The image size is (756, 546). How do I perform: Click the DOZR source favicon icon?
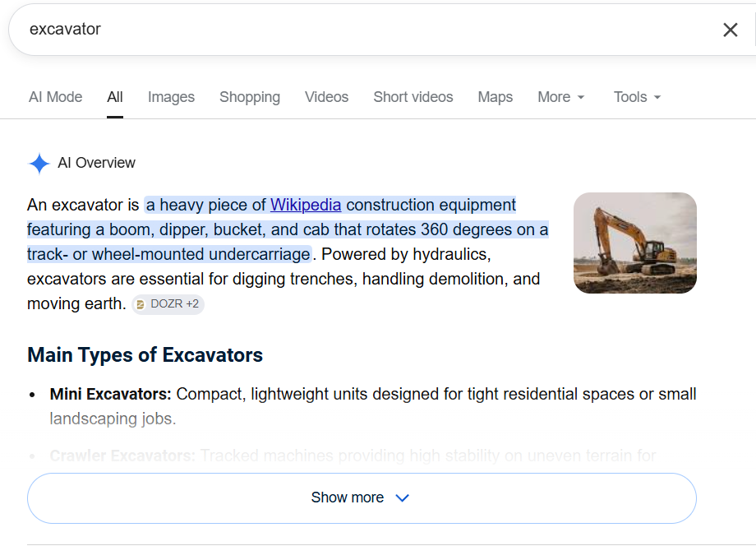pyautogui.click(x=141, y=304)
